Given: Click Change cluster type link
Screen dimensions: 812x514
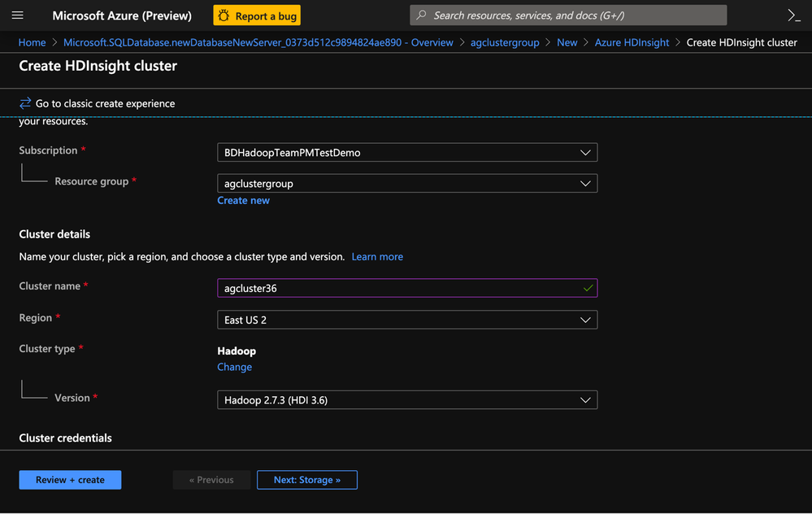Looking at the screenshot, I should pos(234,368).
